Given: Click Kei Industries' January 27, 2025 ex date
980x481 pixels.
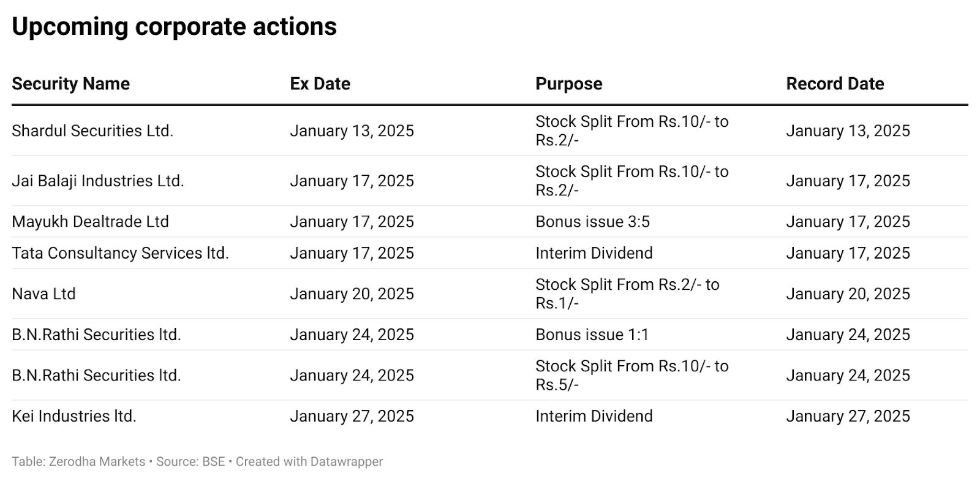Looking at the screenshot, I should pos(352,416).
